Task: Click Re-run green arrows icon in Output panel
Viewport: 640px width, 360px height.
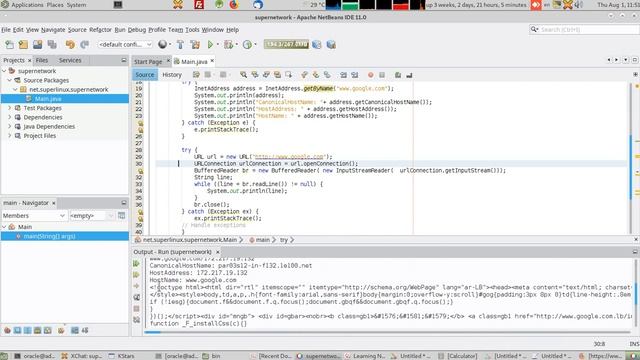Action: [136, 264]
